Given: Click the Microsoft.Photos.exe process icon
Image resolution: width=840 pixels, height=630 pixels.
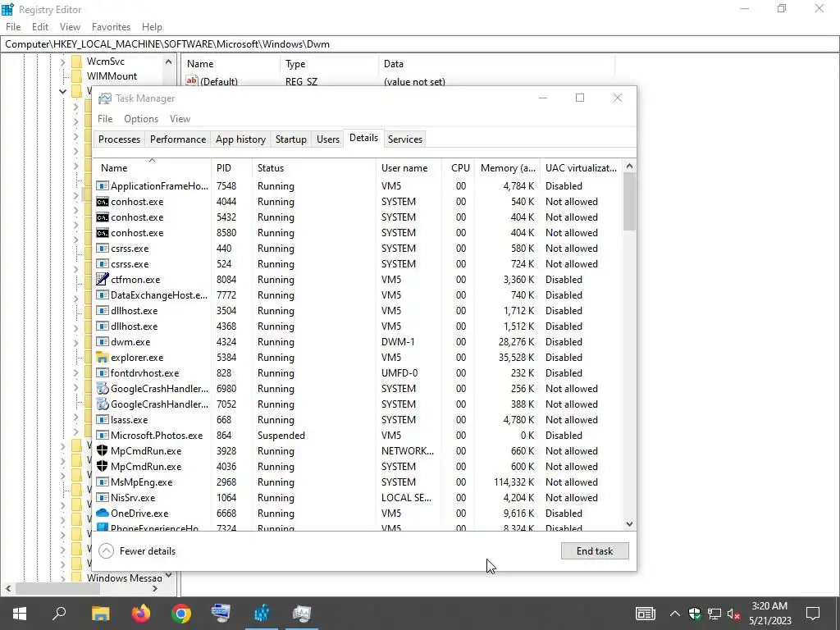Looking at the screenshot, I should pyautogui.click(x=102, y=435).
